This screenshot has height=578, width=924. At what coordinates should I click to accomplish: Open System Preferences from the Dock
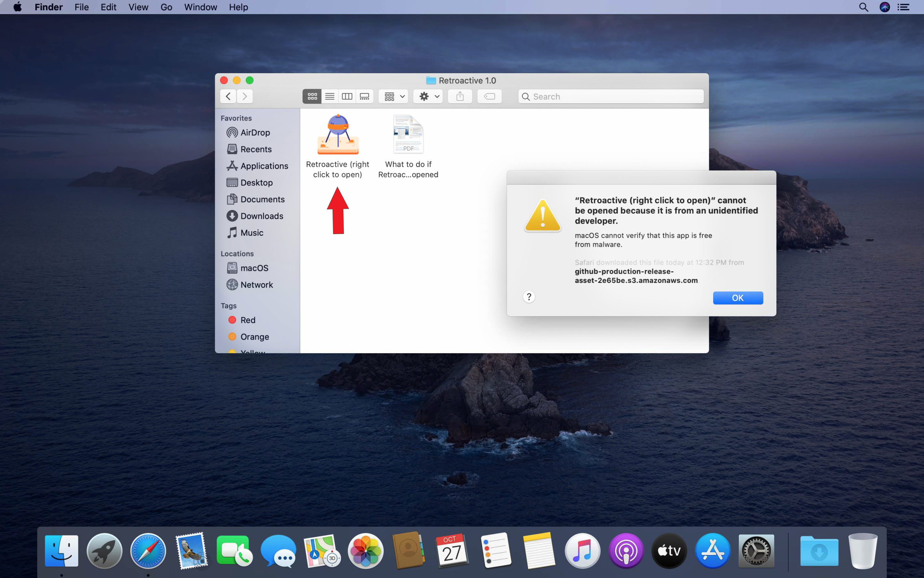(756, 551)
